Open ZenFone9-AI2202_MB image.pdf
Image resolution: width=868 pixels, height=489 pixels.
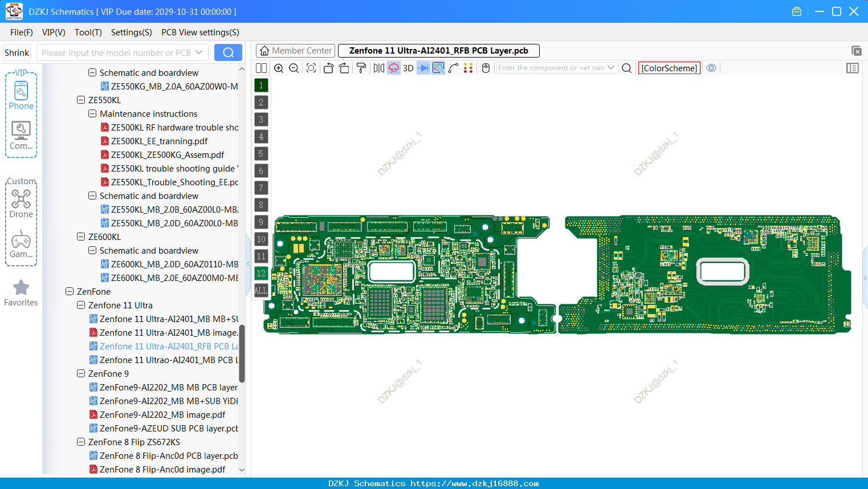pos(162,414)
